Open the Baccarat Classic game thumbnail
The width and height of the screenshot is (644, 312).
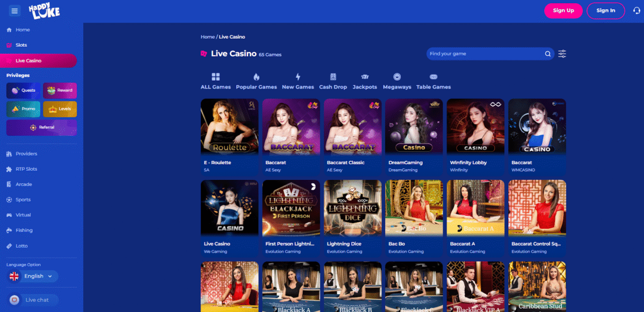[353, 127]
